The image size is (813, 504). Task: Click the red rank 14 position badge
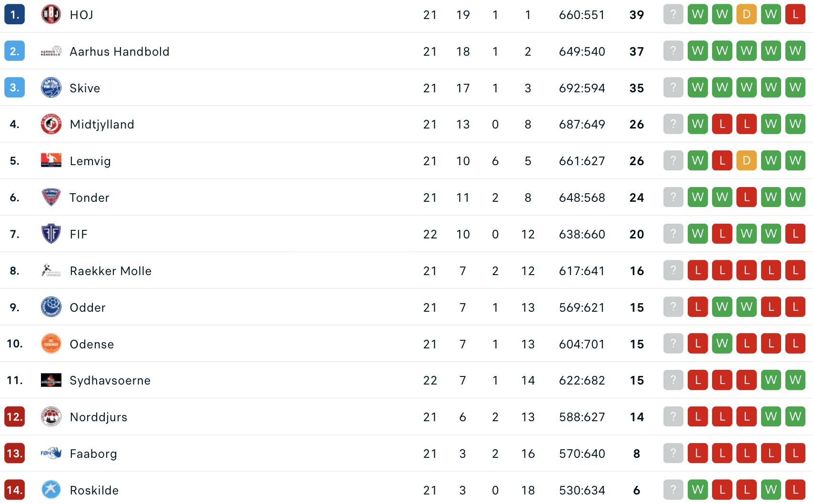point(14,490)
